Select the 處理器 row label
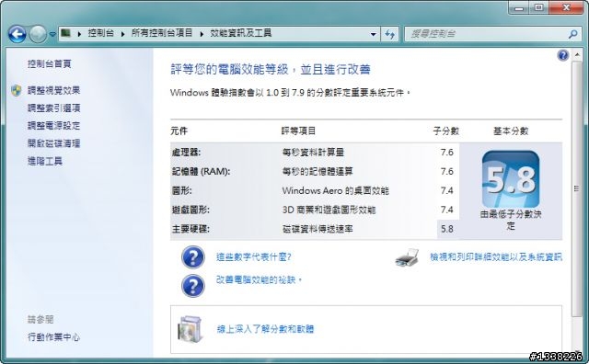 186,153
